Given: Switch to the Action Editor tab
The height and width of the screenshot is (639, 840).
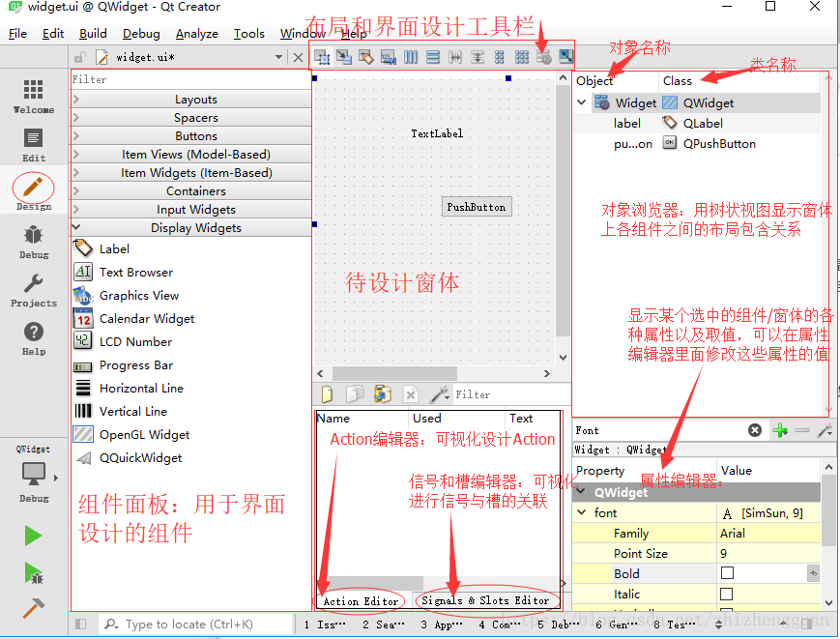Looking at the screenshot, I should tap(361, 601).
